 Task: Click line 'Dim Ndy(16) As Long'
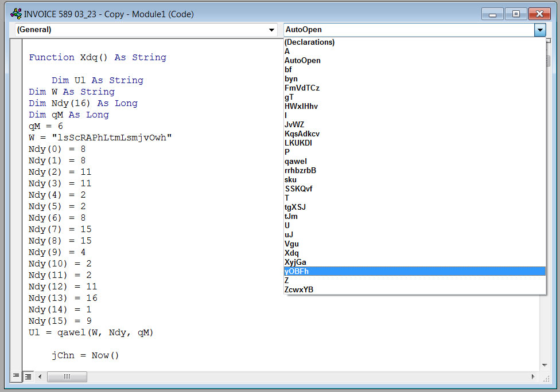83,103
